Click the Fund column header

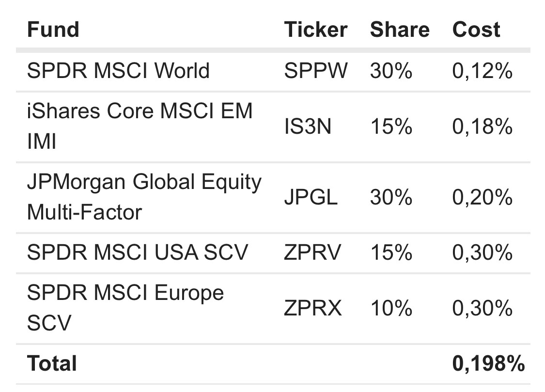point(53,30)
